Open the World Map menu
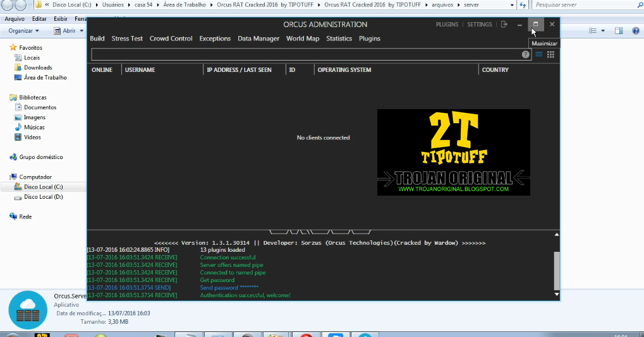644x337 pixels. [303, 38]
